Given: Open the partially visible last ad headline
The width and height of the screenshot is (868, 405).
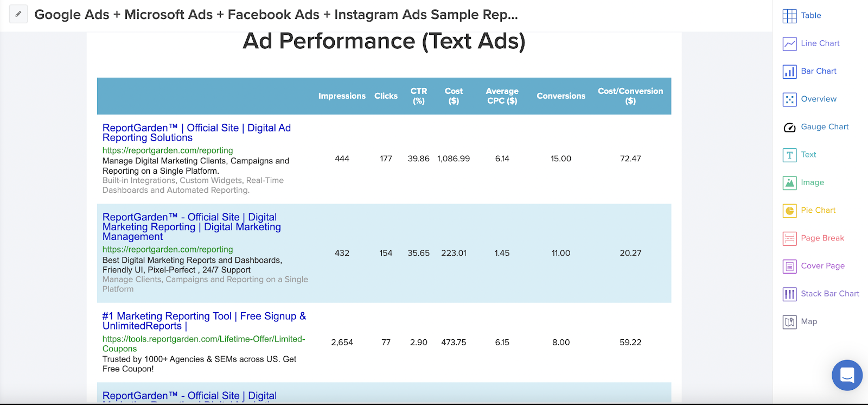Looking at the screenshot, I should coord(189,396).
